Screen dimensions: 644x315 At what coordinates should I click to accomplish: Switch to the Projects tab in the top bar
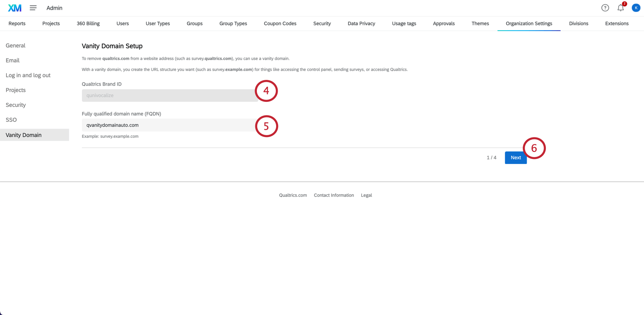[51, 23]
